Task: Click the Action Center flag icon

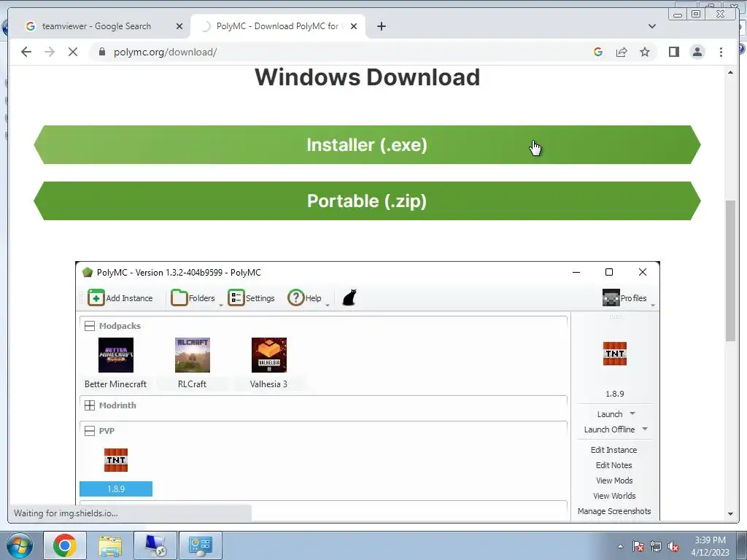Action: click(x=638, y=546)
